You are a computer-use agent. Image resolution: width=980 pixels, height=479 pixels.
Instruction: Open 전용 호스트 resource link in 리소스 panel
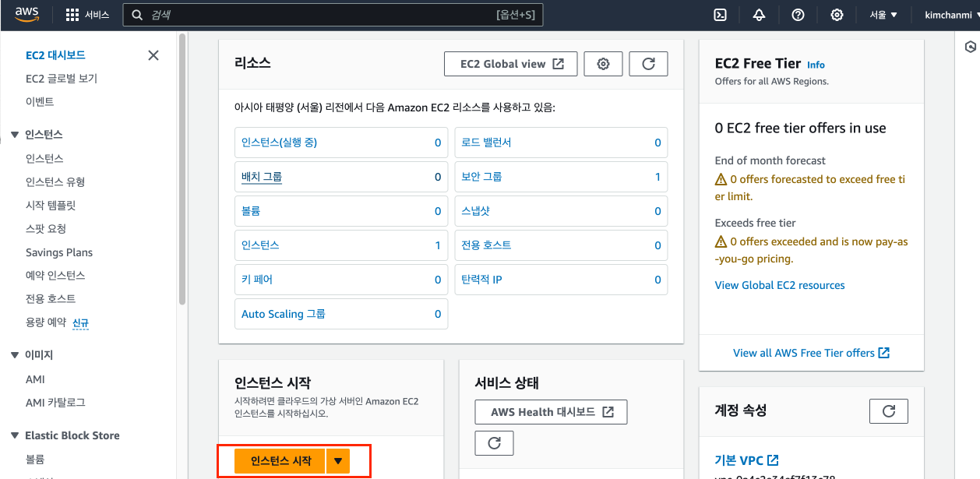point(486,245)
